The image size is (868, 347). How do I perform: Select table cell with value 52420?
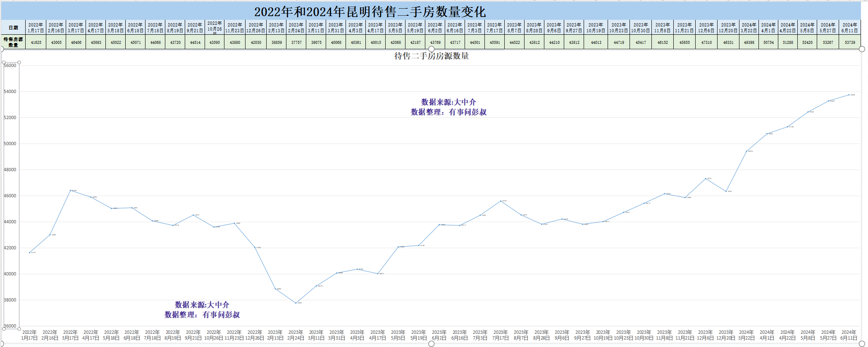coord(807,42)
